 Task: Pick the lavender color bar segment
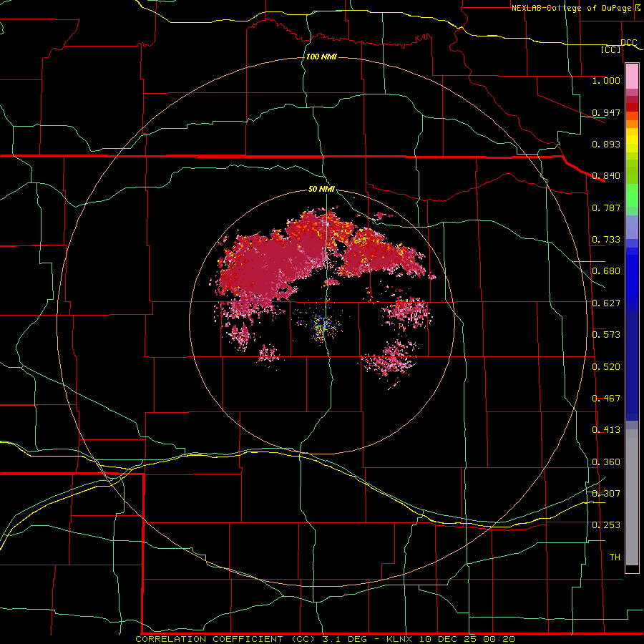point(632,227)
